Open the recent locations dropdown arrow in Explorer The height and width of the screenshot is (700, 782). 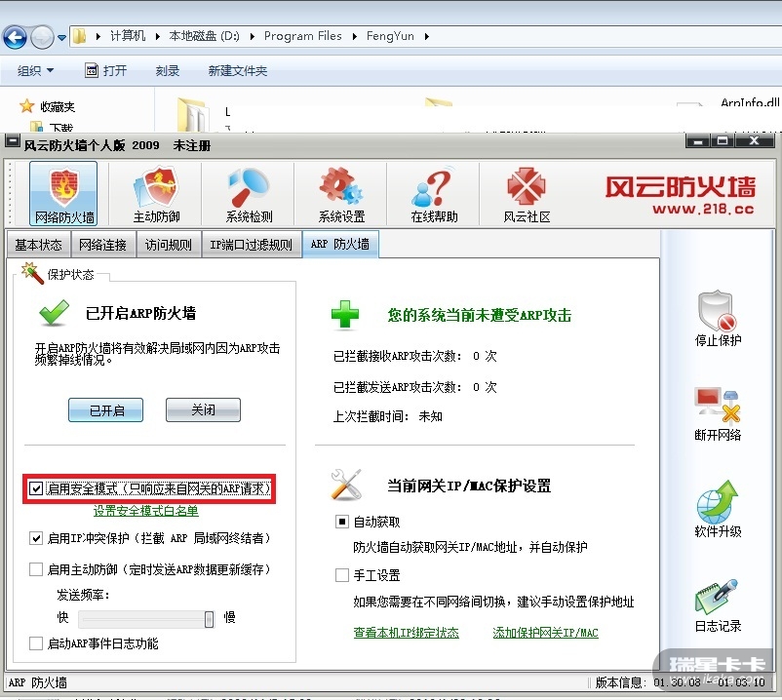[61, 37]
